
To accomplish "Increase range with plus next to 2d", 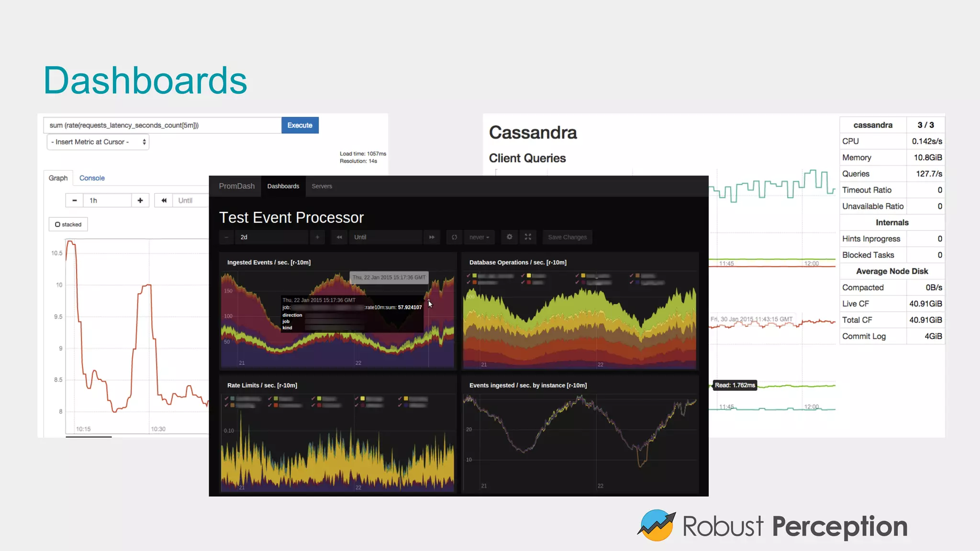I will coord(317,237).
